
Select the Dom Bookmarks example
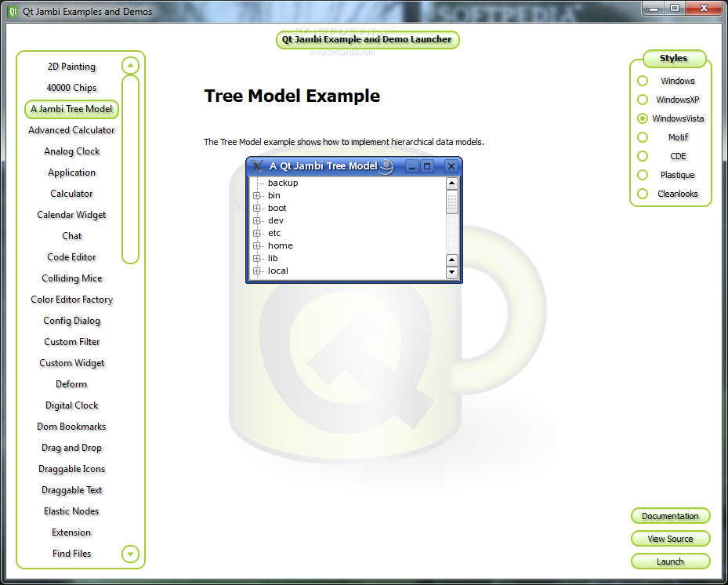(71, 427)
